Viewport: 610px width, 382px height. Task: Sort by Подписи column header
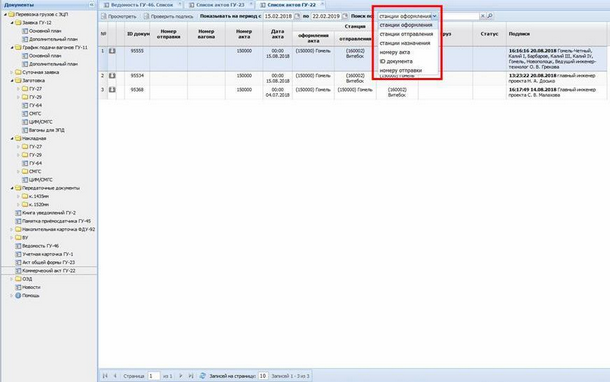click(556, 34)
